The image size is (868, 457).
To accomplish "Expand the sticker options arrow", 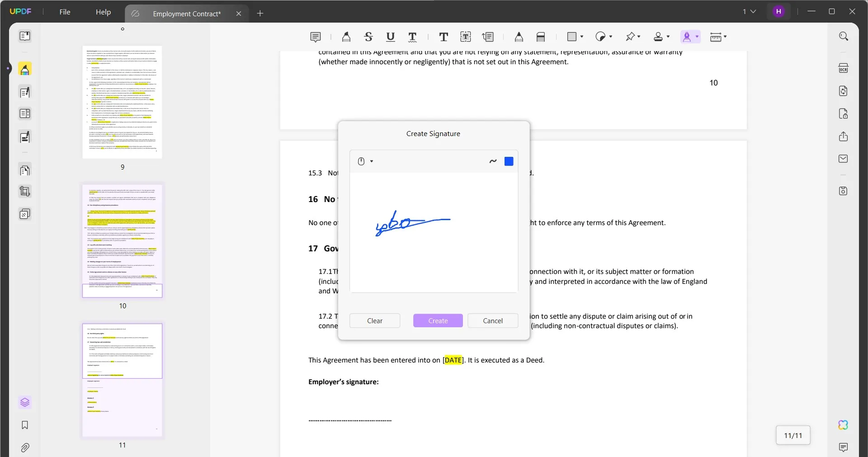I will (611, 37).
